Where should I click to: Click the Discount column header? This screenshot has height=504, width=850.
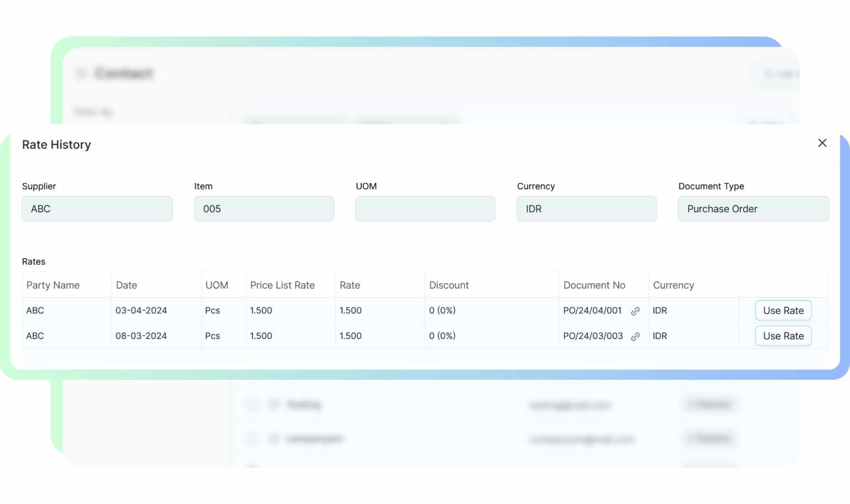point(449,285)
